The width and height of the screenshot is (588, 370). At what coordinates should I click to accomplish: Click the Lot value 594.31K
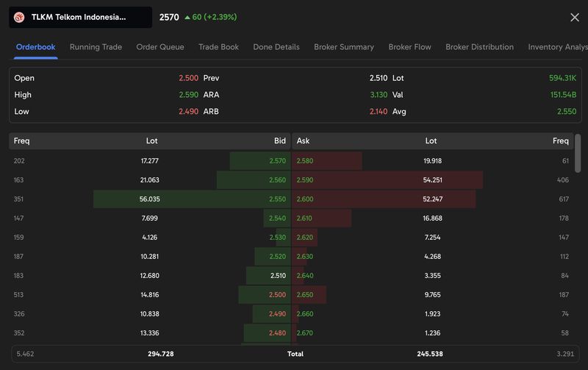click(x=562, y=78)
